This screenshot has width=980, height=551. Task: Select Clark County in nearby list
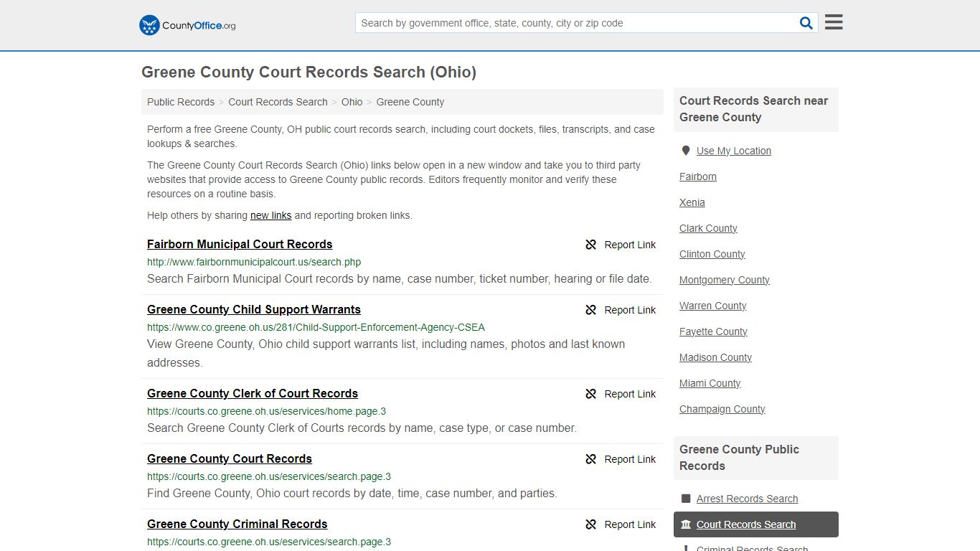[708, 228]
